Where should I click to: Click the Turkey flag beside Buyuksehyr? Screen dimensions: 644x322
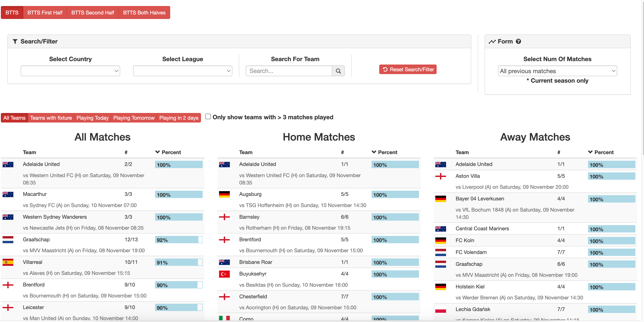click(x=224, y=274)
